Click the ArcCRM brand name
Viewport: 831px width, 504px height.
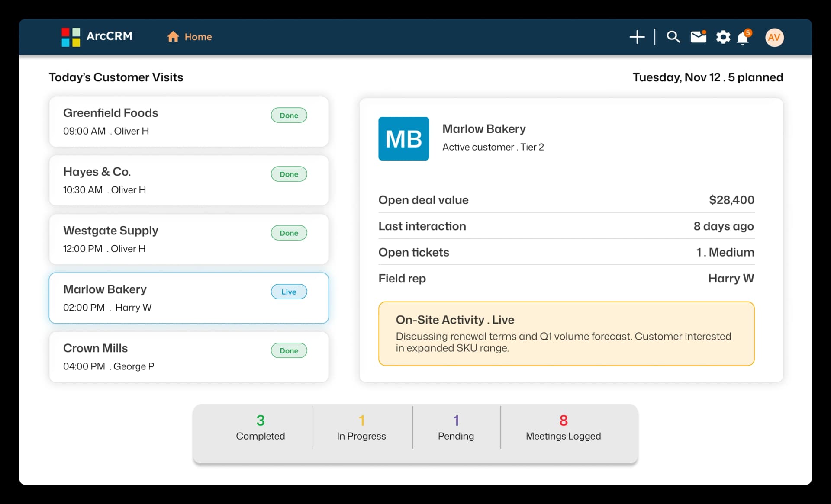point(110,36)
